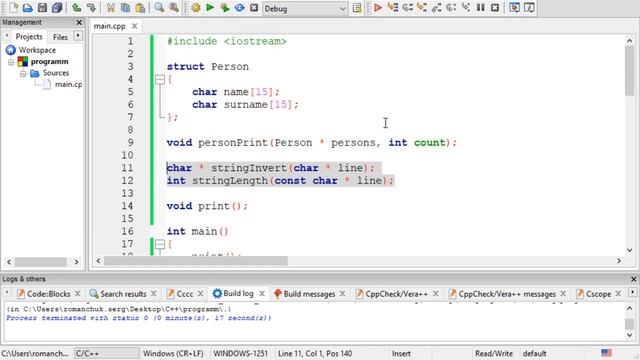
Task: Pause the debugger
Action: (480, 7)
